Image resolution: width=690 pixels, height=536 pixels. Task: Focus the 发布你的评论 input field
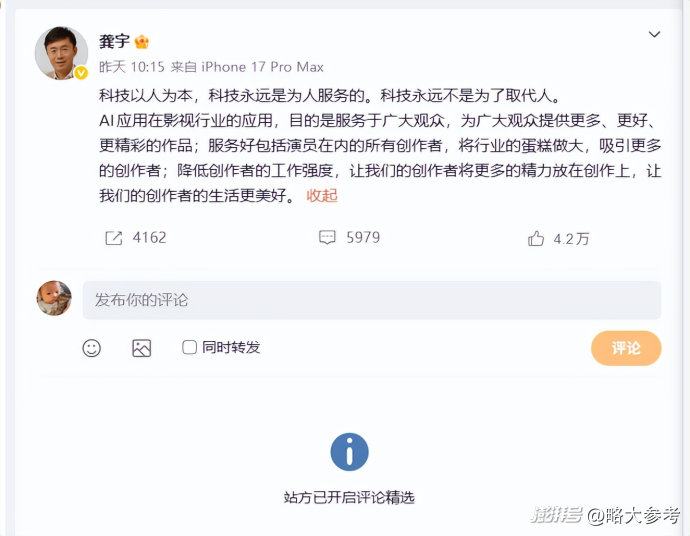pos(372,300)
